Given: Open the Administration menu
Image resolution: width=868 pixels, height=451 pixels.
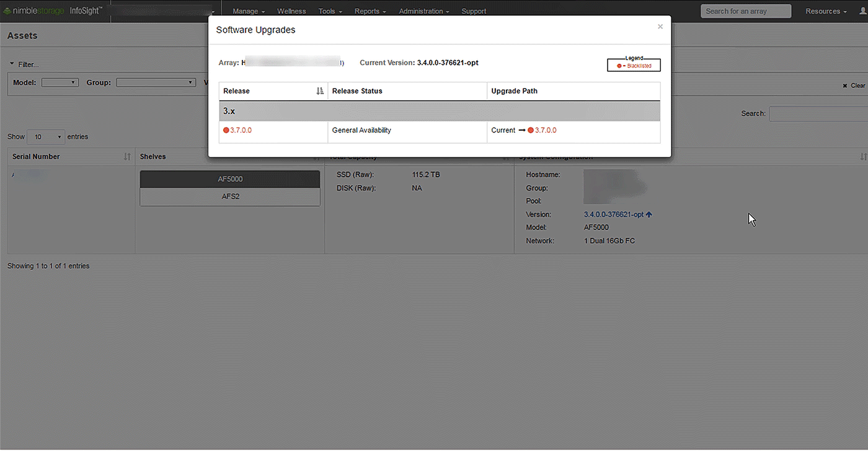Looking at the screenshot, I should tap(425, 11).
